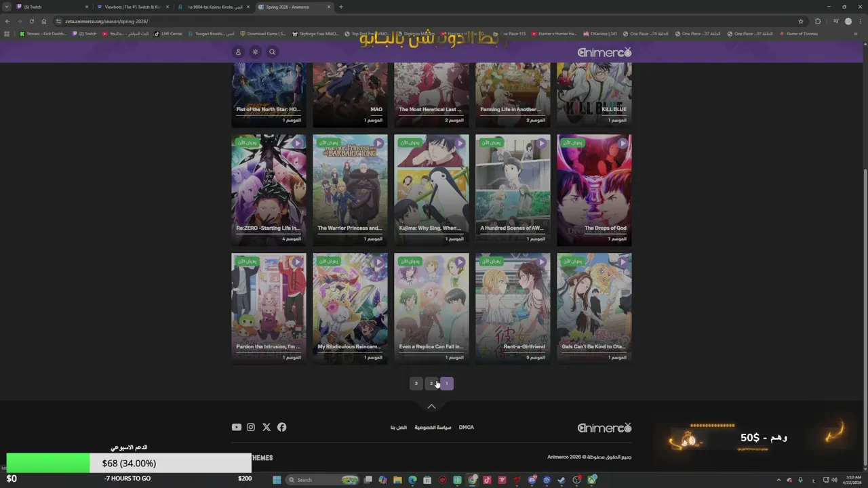Click the Animerco logo in the header
Screen dimensions: 868x488
604,52
